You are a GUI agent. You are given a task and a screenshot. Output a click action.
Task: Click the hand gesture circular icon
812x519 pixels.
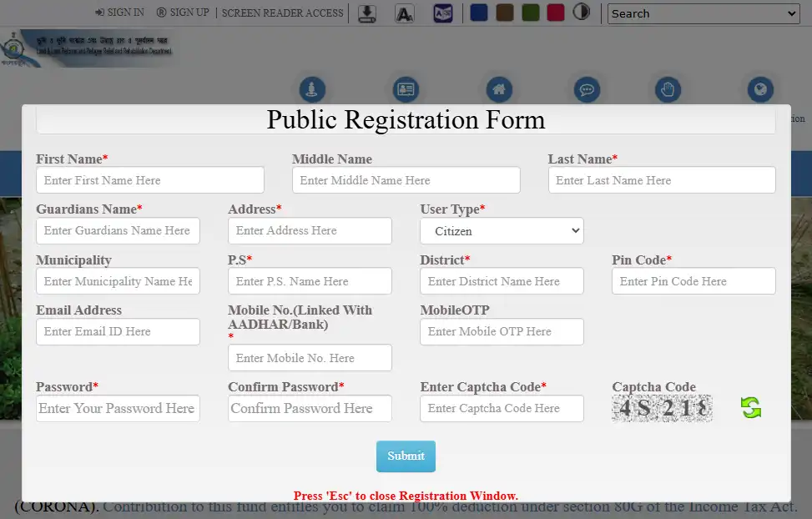(x=667, y=89)
